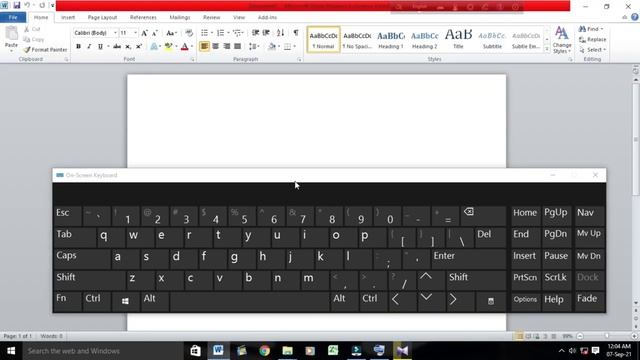640x360 pixels.
Task: Toggle Underline formatting in ribbon
Action: click(100, 47)
